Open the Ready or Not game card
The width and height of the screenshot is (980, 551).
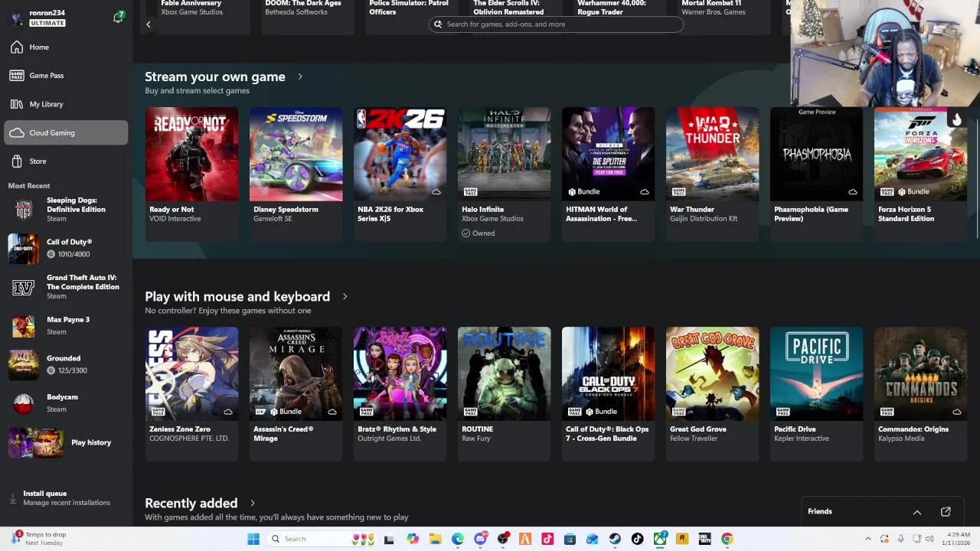[191, 174]
